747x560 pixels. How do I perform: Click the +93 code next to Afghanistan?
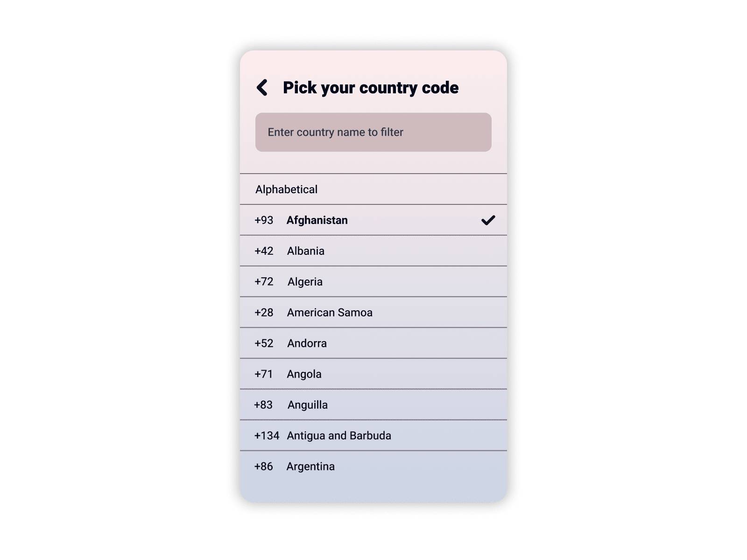263,220
